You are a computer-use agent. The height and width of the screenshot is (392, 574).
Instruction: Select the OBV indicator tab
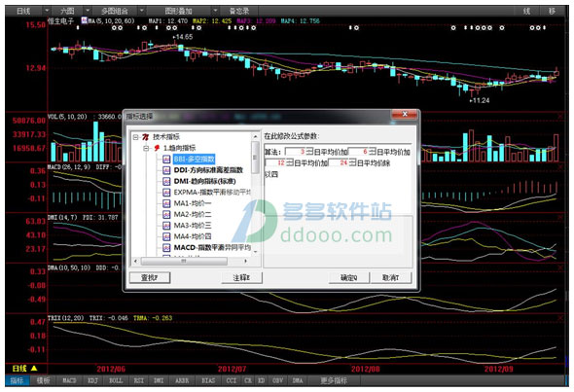[277, 380]
